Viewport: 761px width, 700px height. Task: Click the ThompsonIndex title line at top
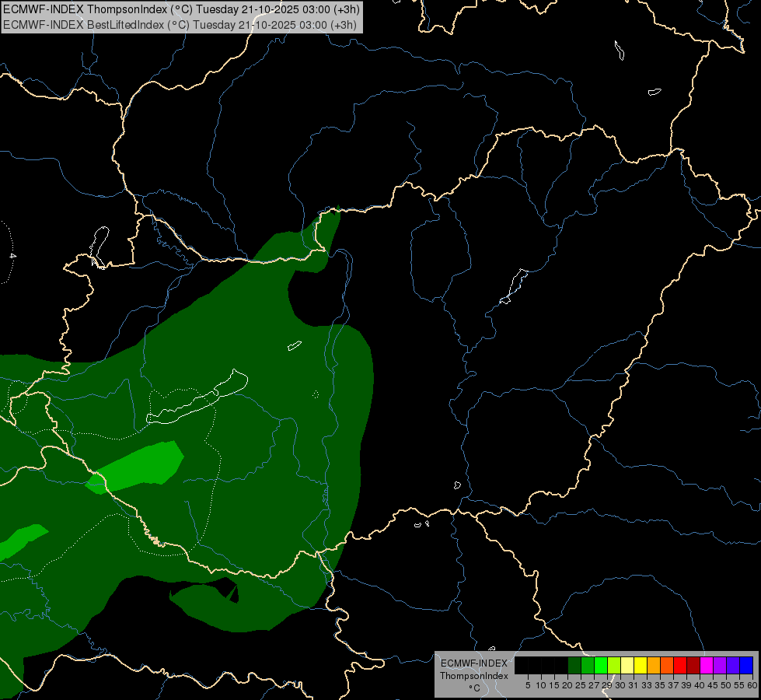tap(182, 9)
